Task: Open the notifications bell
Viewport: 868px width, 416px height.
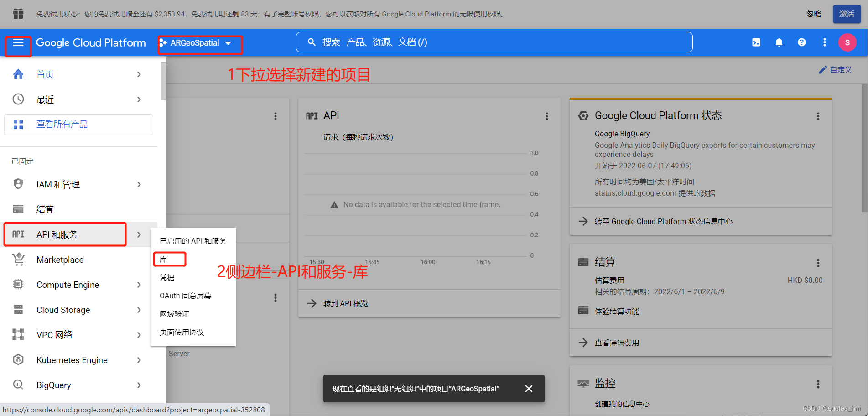Action: pyautogui.click(x=779, y=42)
